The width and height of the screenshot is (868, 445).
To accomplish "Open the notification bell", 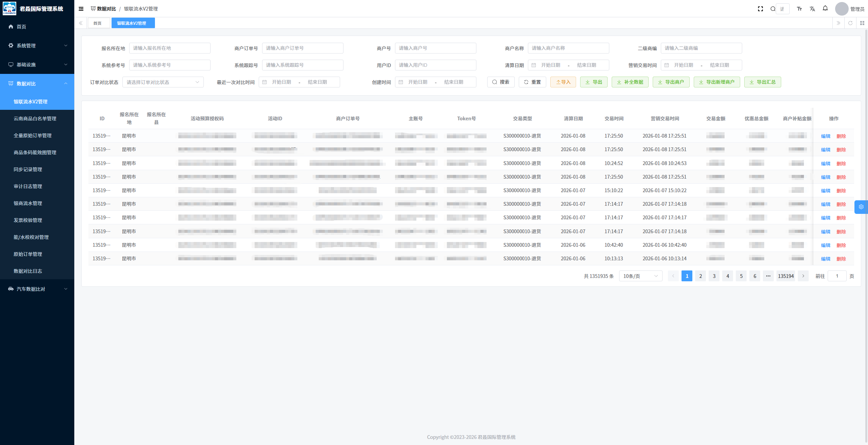I will click(x=825, y=8).
